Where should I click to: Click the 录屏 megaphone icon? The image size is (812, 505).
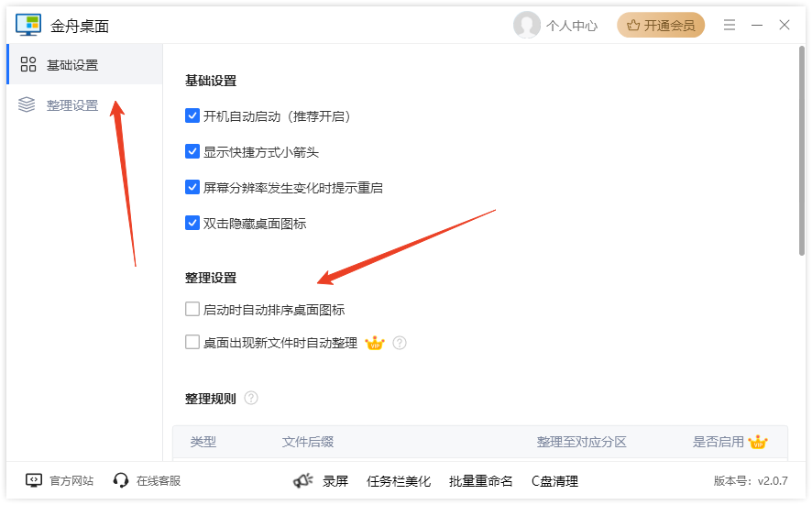pyautogui.click(x=303, y=480)
